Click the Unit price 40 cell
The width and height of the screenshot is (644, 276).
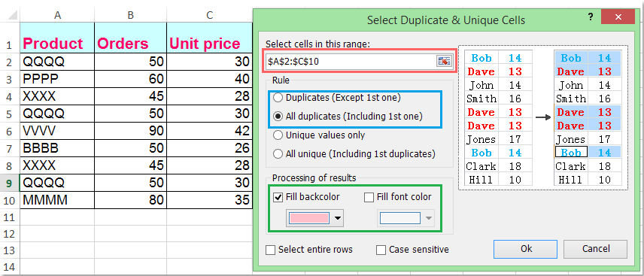209,79
